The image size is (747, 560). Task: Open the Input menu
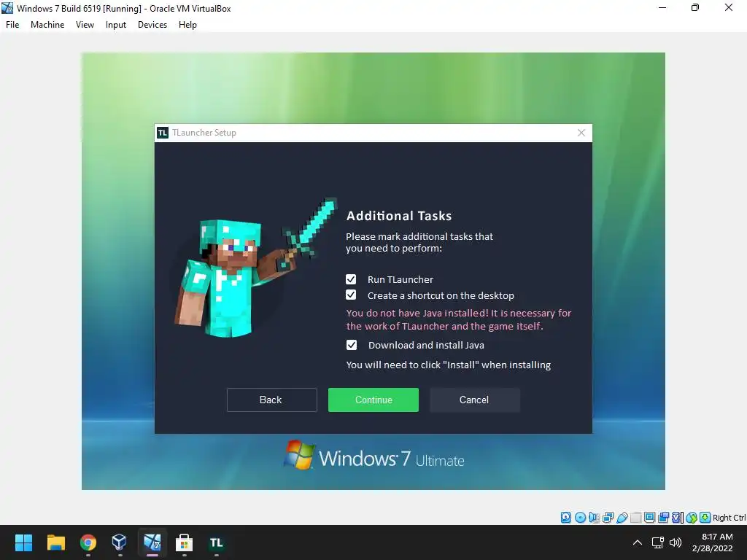116,25
